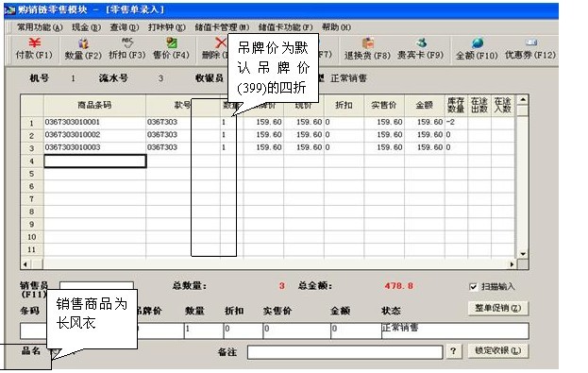This screenshot has height=373, width=588.
Task: Select the 数量 (F2) quantity tool
Action: 83,49
